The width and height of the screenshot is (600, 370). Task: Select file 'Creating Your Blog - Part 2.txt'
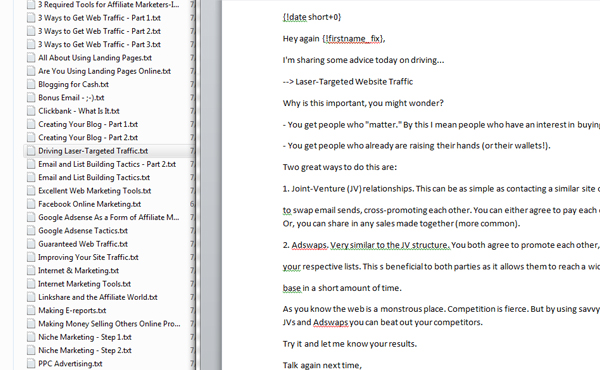pos(88,137)
